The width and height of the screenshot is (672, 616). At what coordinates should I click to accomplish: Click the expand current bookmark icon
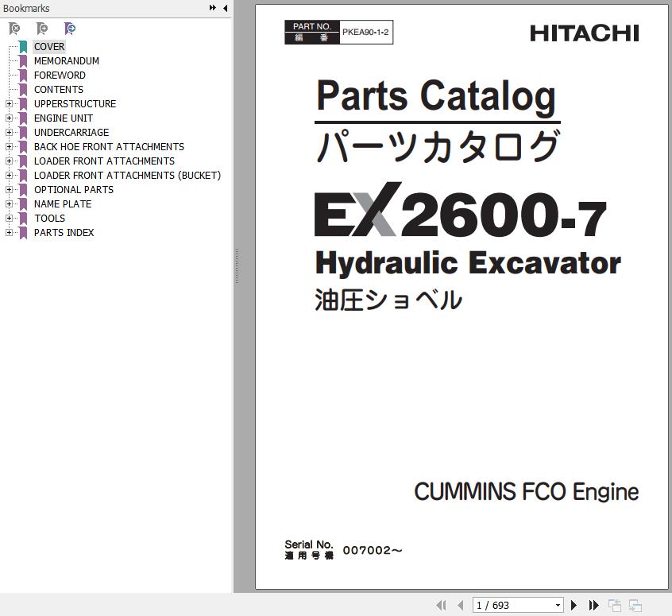(x=70, y=29)
